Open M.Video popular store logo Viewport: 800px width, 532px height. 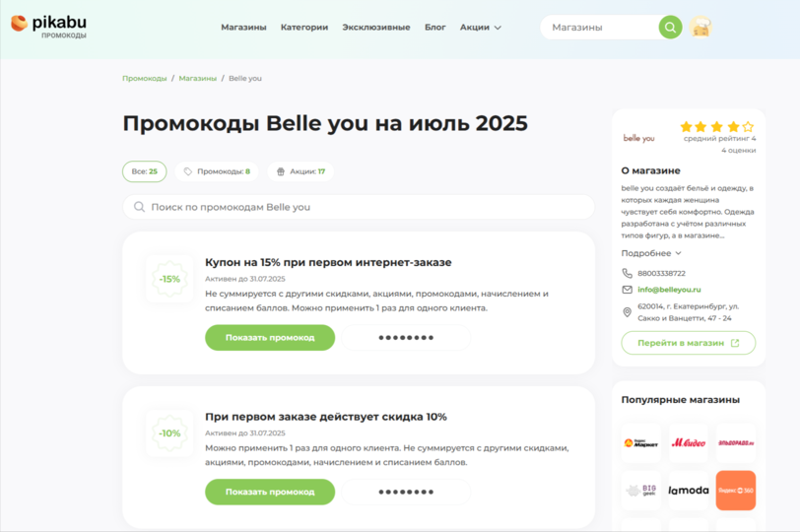689,442
